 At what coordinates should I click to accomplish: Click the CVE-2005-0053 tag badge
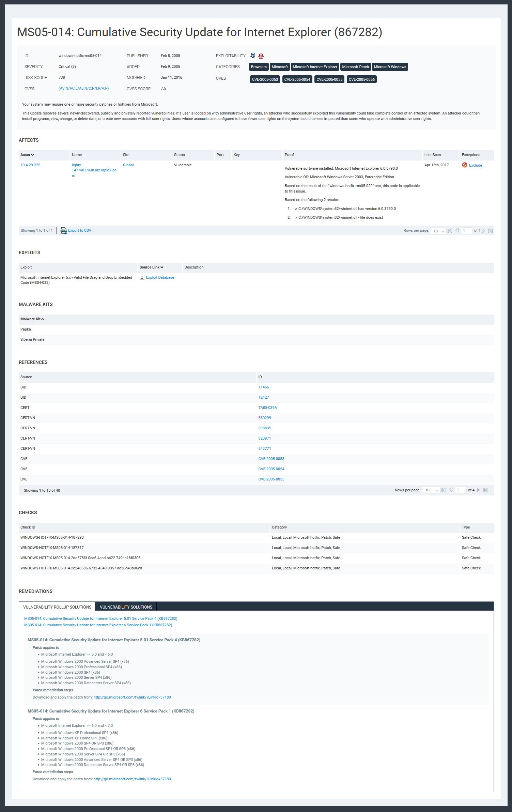pos(265,80)
